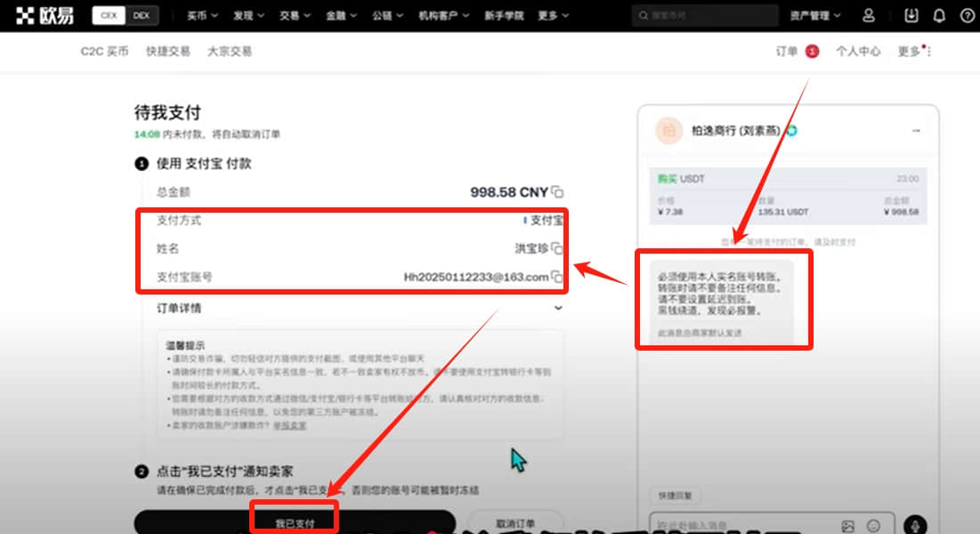Open the 买币 dropdown menu

coord(203,16)
